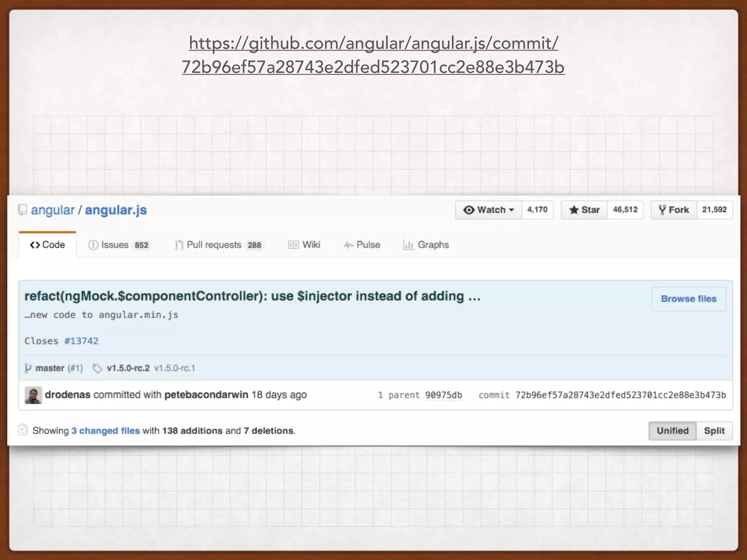View the 21,592 forks count
The width and height of the screenshot is (747, 560).
coord(715,210)
